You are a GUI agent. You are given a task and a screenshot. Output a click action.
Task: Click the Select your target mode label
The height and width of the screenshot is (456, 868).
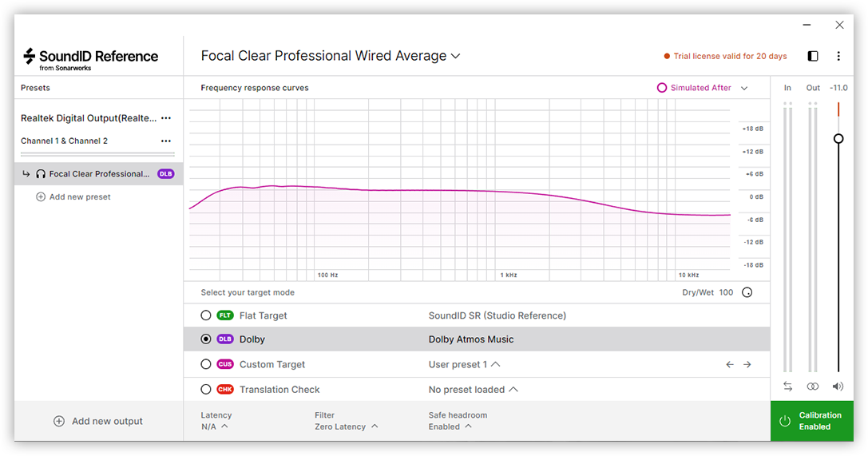[x=248, y=292]
